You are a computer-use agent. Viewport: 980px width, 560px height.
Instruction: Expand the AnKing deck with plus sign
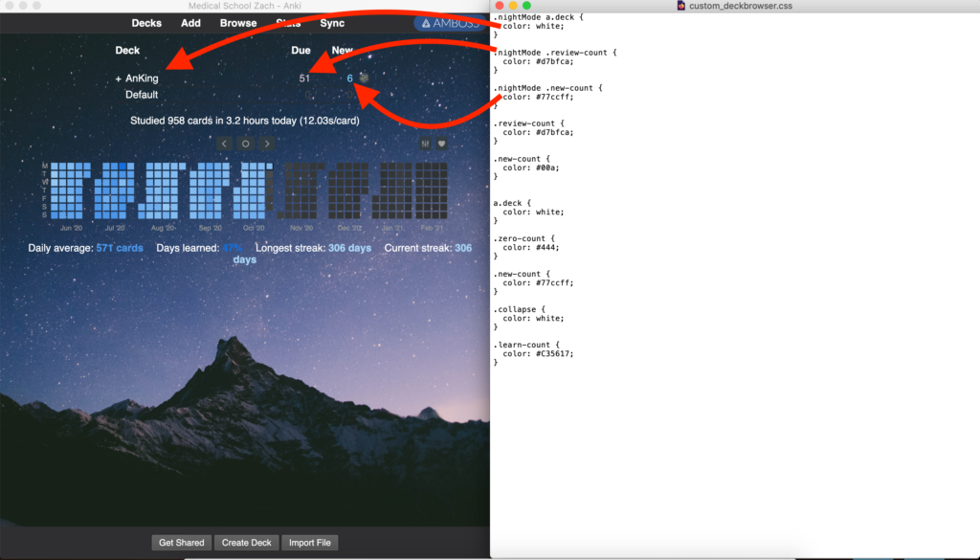(118, 78)
